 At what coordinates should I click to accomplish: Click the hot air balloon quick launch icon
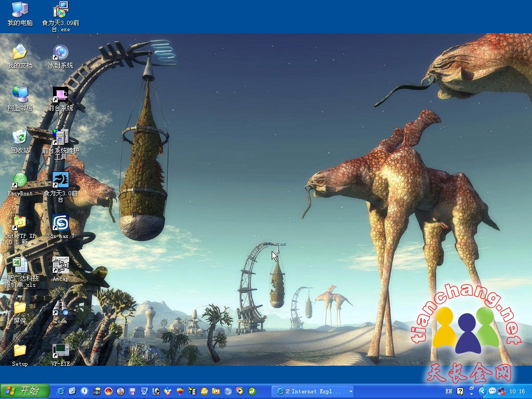(x=180, y=391)
